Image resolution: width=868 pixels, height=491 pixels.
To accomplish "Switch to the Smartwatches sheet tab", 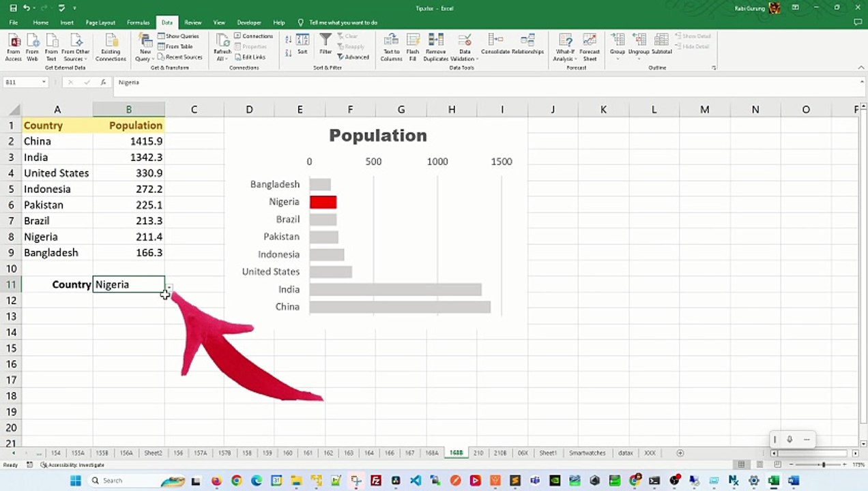I will click(587, 453).
